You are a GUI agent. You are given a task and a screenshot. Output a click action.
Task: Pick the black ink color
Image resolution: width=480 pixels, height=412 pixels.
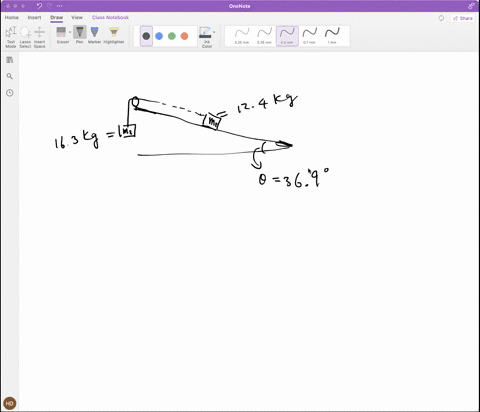click(146, 36)
